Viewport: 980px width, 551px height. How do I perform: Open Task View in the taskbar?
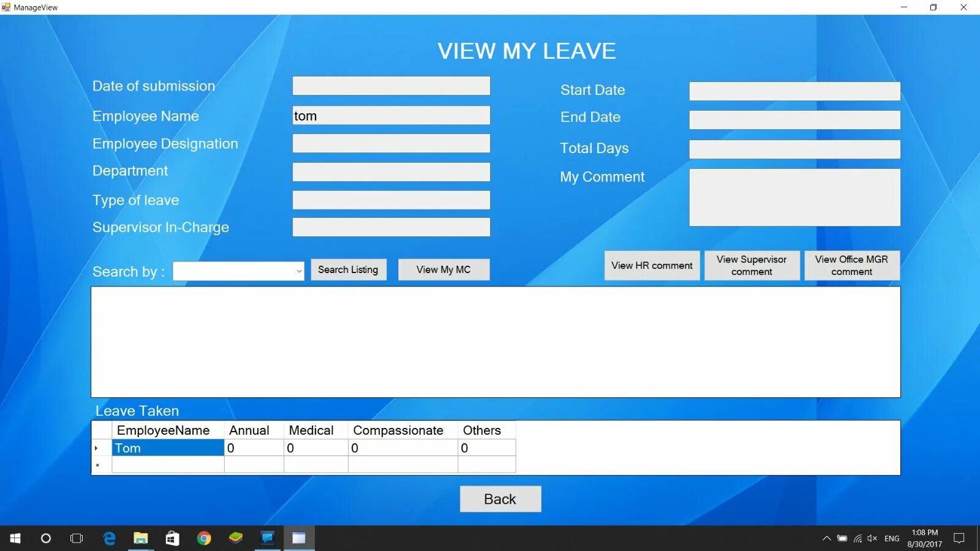pyautogui.click(x=77, y=538)
